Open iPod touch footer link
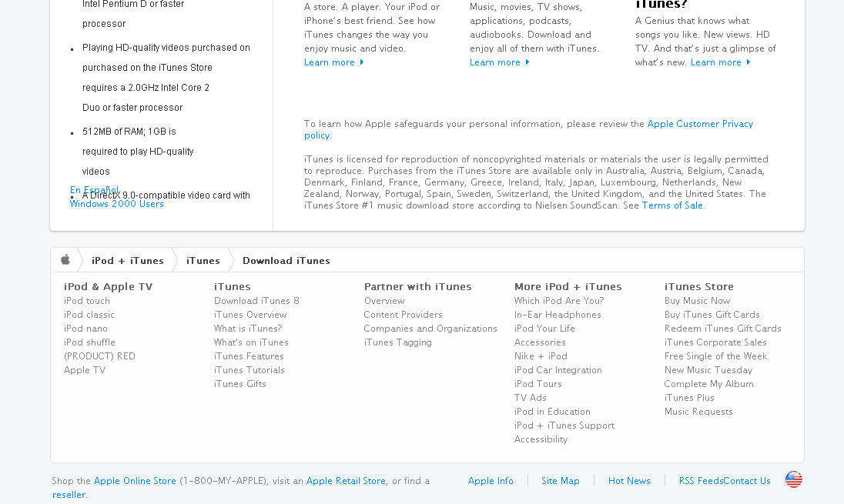Screen dimensions: 844x504 (x=87, y=301)
